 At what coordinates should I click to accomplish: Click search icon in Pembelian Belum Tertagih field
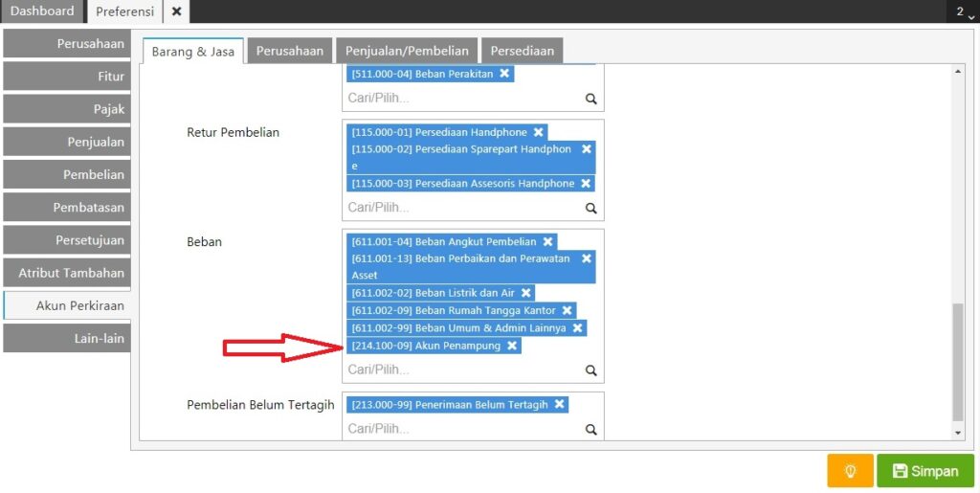pos(590,429)
